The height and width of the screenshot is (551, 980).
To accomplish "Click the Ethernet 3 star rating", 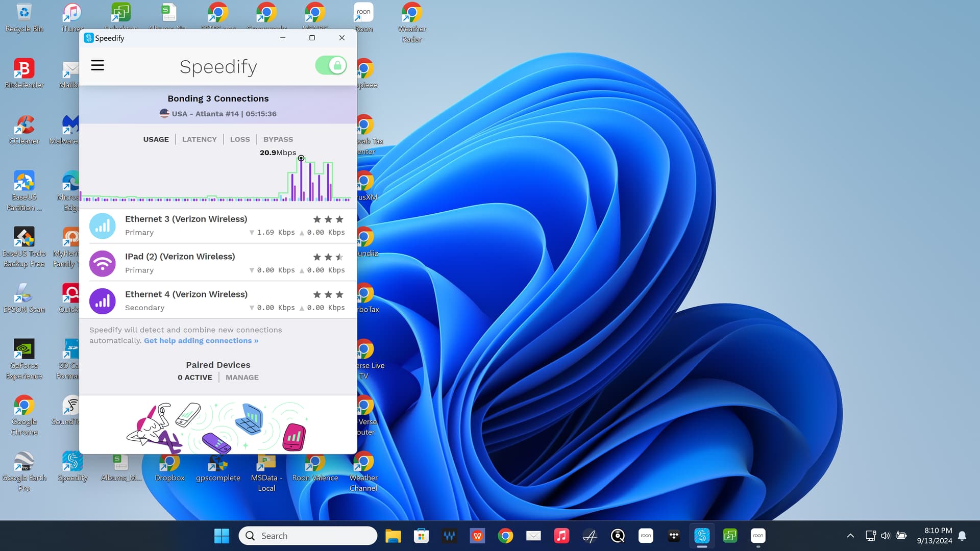I will pyautogui.click(x=328, y=219).
